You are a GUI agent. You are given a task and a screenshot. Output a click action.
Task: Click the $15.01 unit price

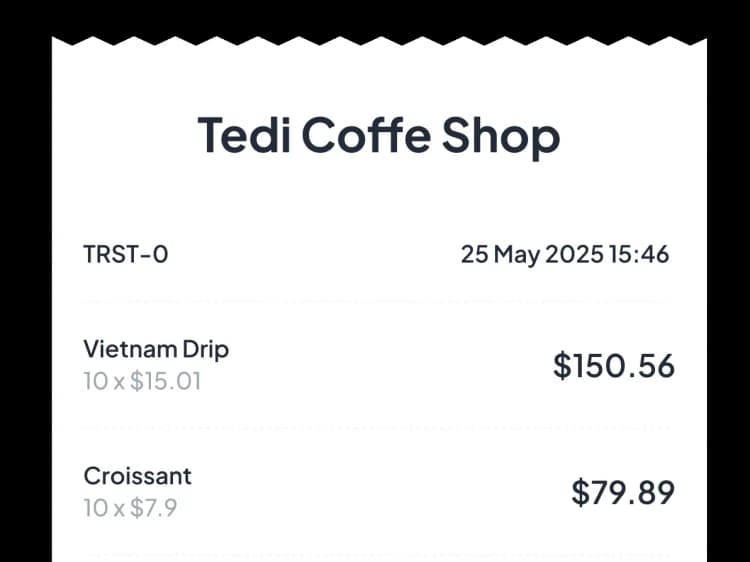165,381
